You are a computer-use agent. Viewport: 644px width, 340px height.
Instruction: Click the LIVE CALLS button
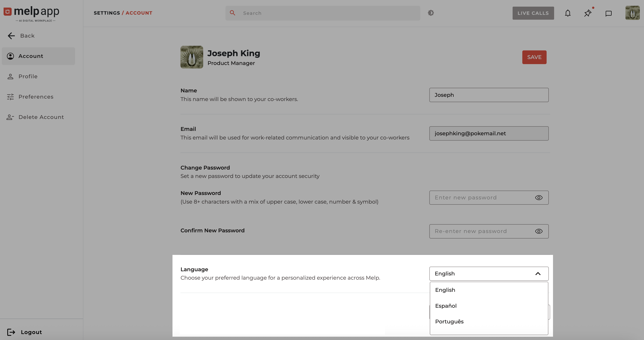pyautogui.click(x=533, y=13)
